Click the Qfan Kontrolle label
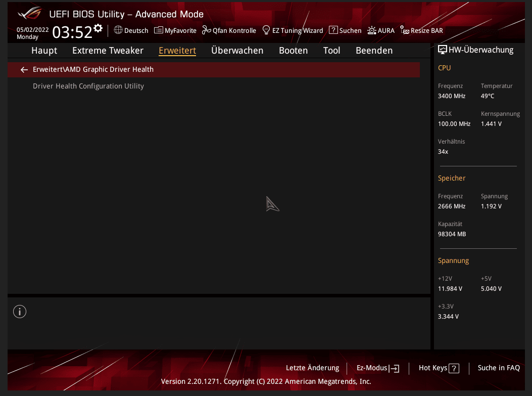 (234, 30)
